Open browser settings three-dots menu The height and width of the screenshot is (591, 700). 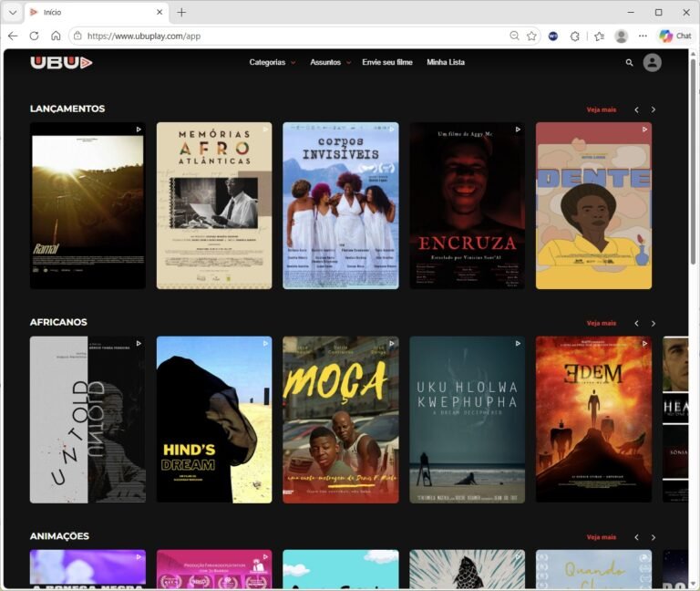tap(643, 36)
